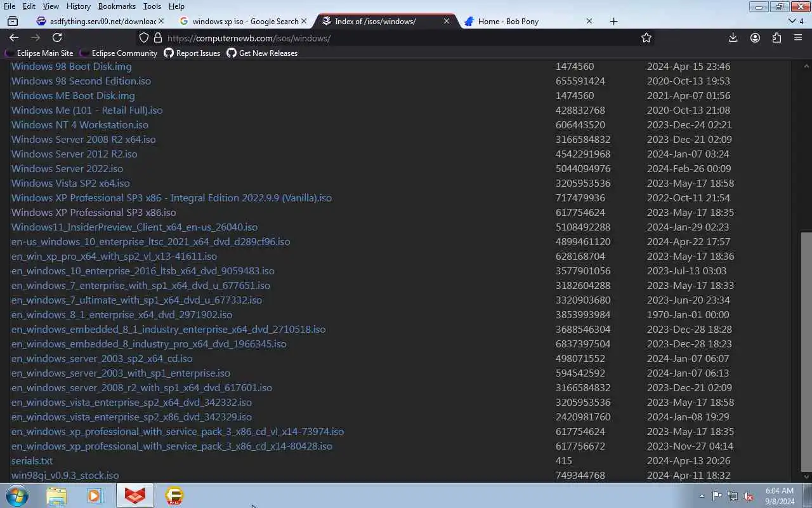Download en_windows_7_ultimate_with_sp1 iso

pyautogui.click(x=136, y=300)
